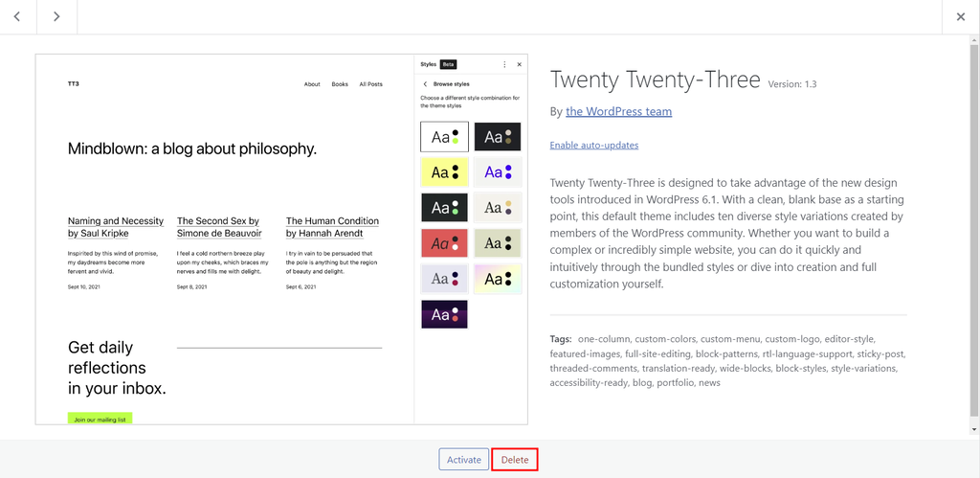Image resolution: width=980 pixels, height=478 pixels.
Task: Open the Books menu item in preview
Action: (340, 84)
